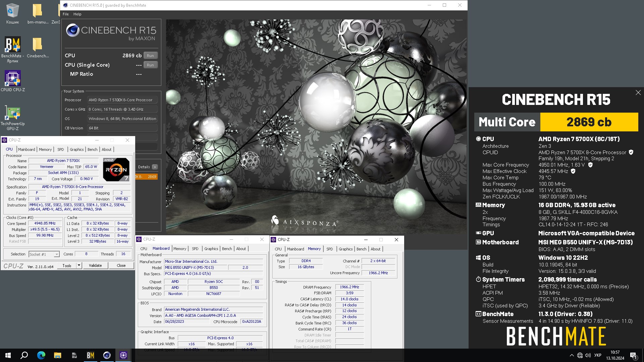Image resolution: width=644 pixels, height=362 pixels.
Task: Open Bench tab in CPU-Z CPU window
Action: (x=93, y=149)
